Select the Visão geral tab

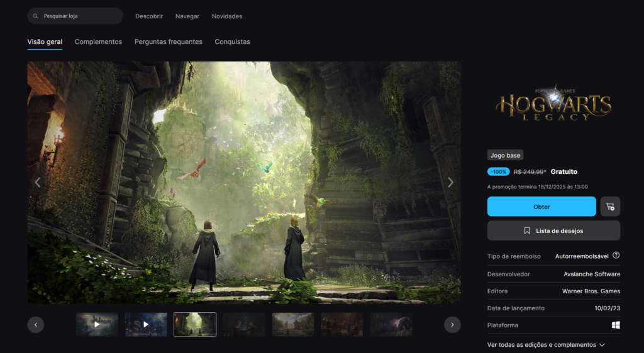(x=45, y=42)
